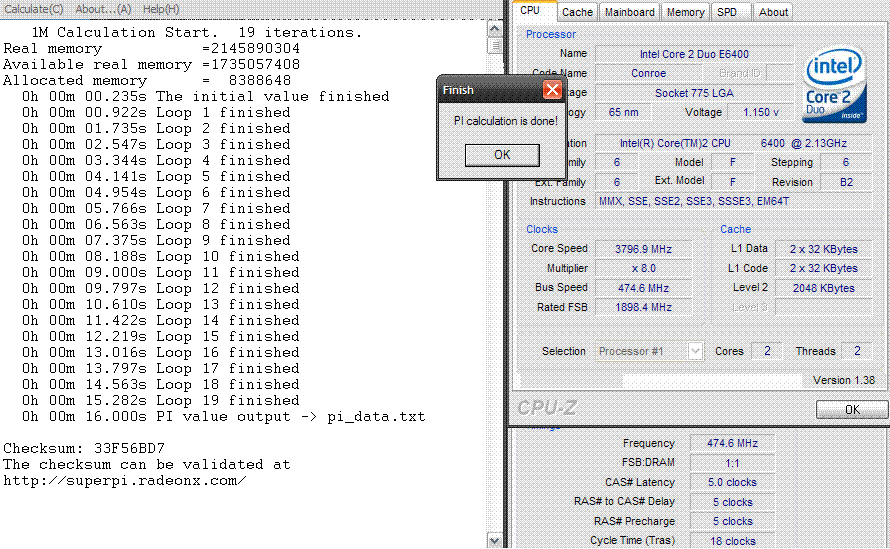This screenshot has height=549, width=890.
Task: Click the Allocated memory = 8388648 line
Action: [147, 81]
